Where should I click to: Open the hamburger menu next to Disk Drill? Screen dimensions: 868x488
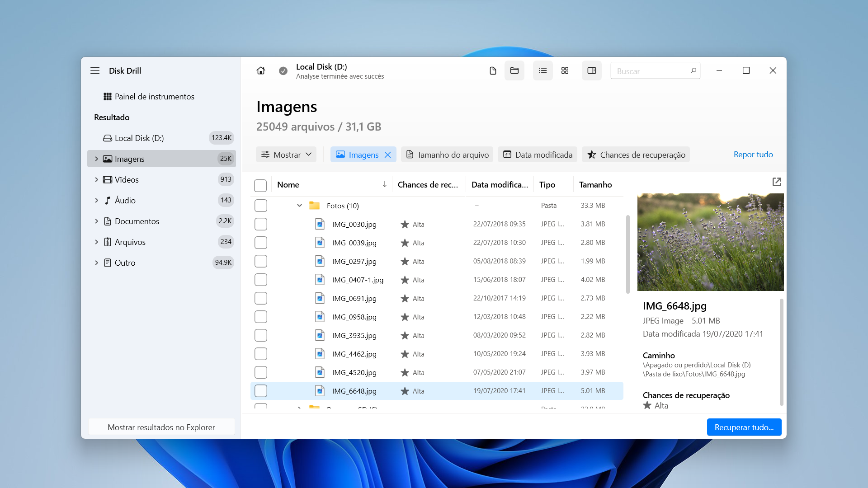(x=95, y=70)
